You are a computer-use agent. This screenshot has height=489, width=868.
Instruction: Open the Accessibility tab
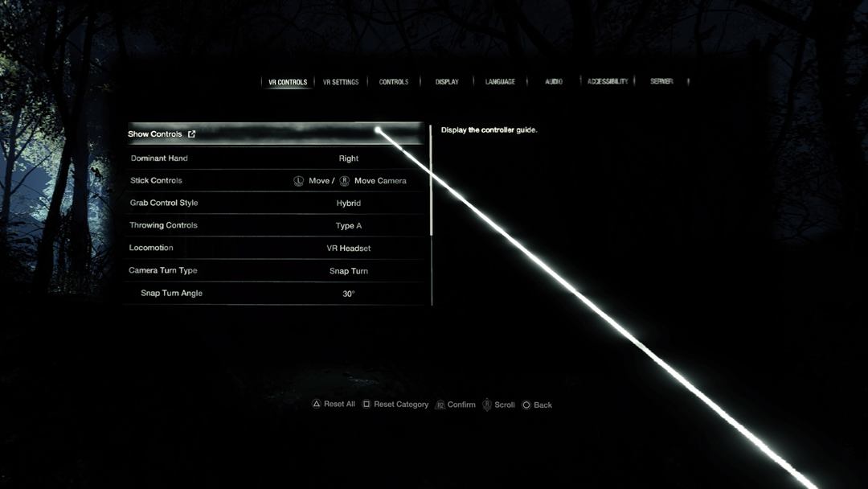tap(608, 82)
